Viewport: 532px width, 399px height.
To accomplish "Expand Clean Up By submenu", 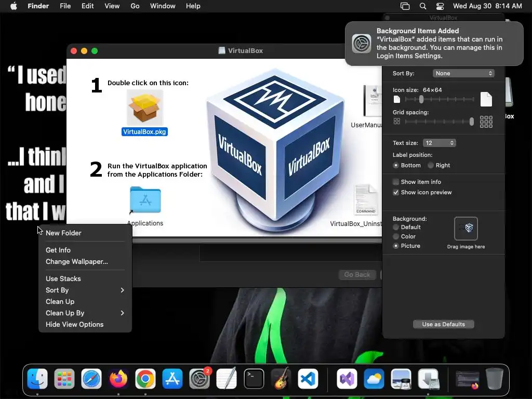I will (85, 313).
